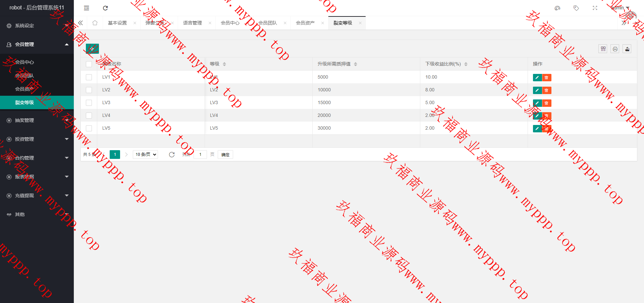
Task: Open 会员中心 in the sidebar
Action: pyautogui.click(x=24, y=62)
